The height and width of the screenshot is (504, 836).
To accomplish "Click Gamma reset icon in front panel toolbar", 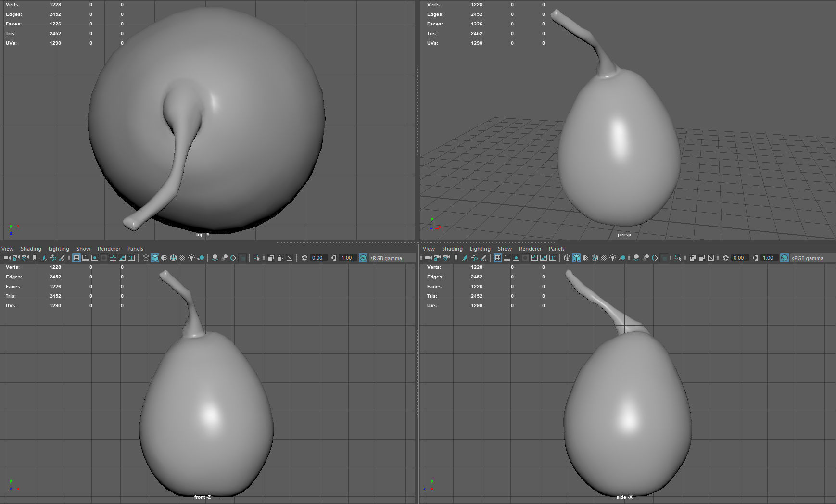I will pyautogui.click(x=333, y=258).
